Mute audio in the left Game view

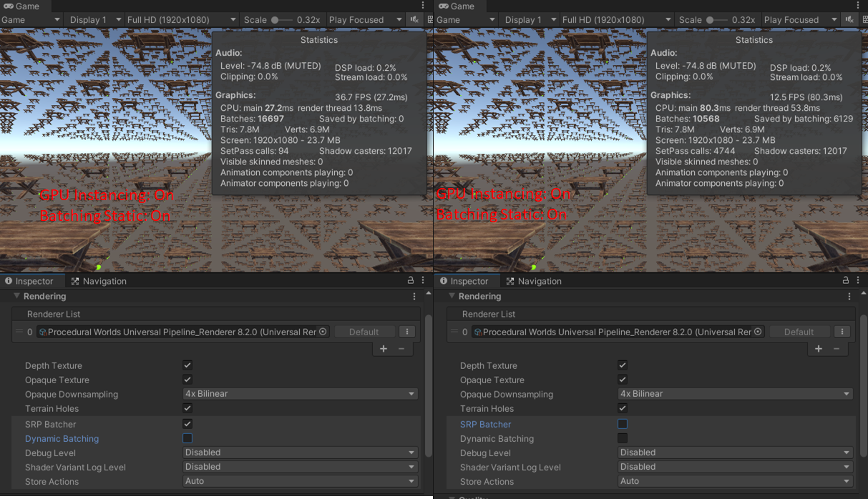[414, 19]
